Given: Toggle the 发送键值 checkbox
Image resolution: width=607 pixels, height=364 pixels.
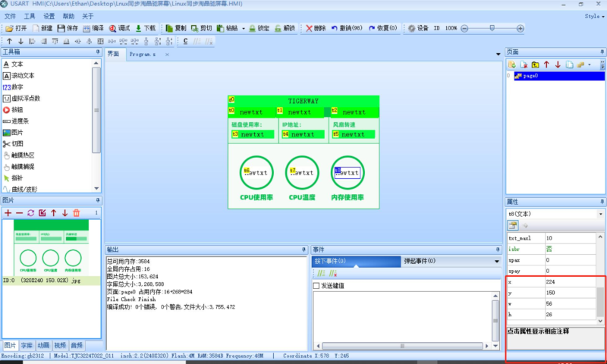Looking at the screenshot, I should (316, 285).
